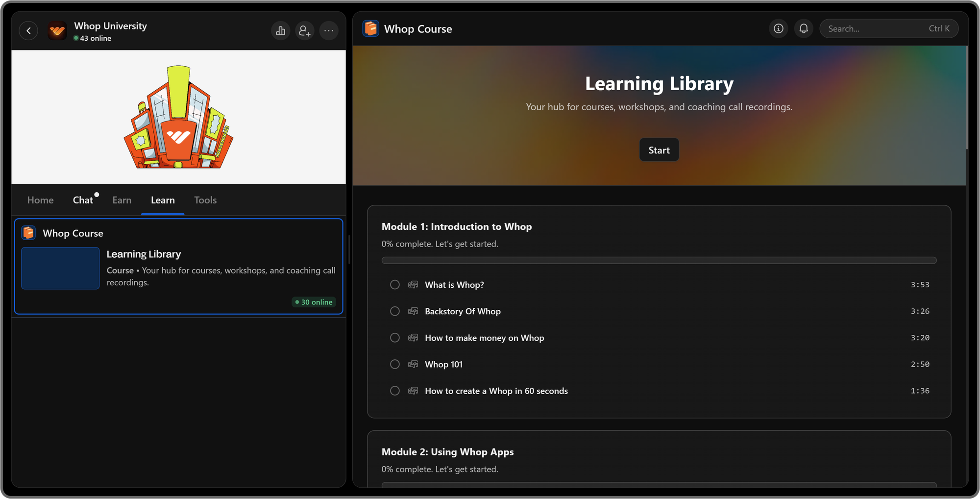Click the 3:53 duration label

pyautogui.click(x=920, y=285)
